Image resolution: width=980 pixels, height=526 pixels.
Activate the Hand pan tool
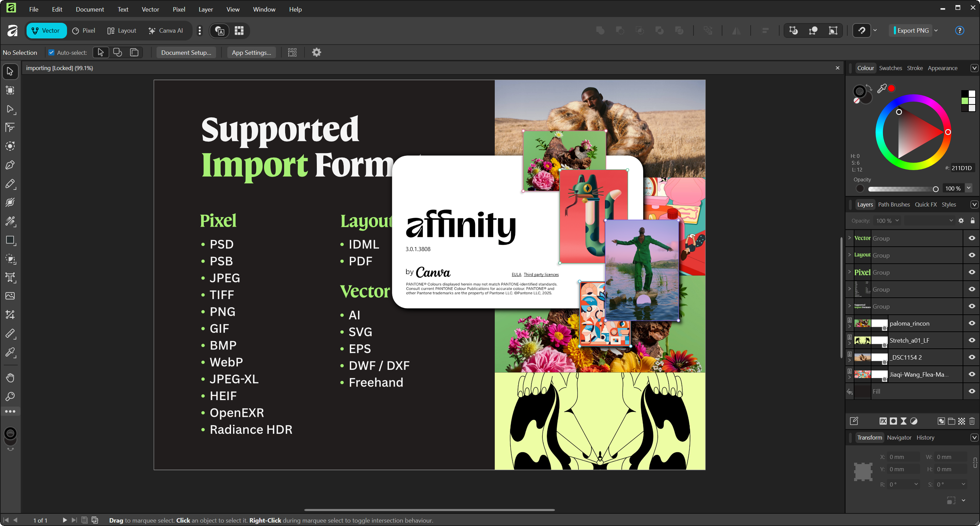click(10, 378)
